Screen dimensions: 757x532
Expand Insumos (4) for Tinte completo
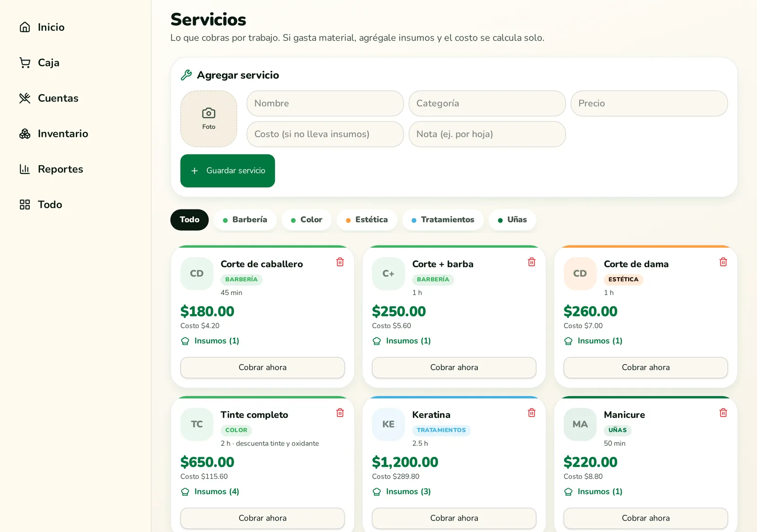(210, 492)
